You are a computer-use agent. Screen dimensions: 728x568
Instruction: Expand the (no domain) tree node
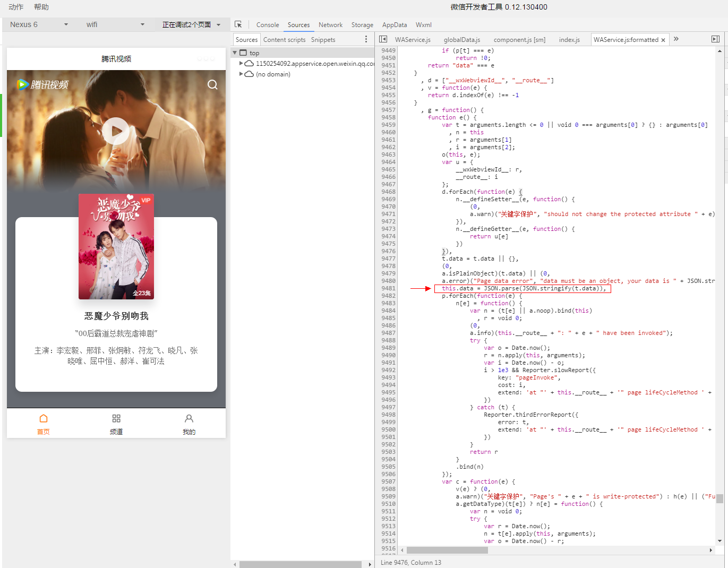242,74
